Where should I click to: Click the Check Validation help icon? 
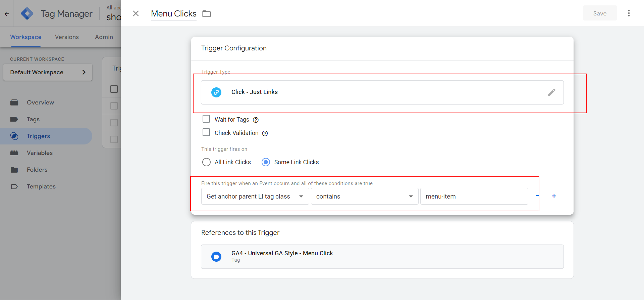(265, 133)
